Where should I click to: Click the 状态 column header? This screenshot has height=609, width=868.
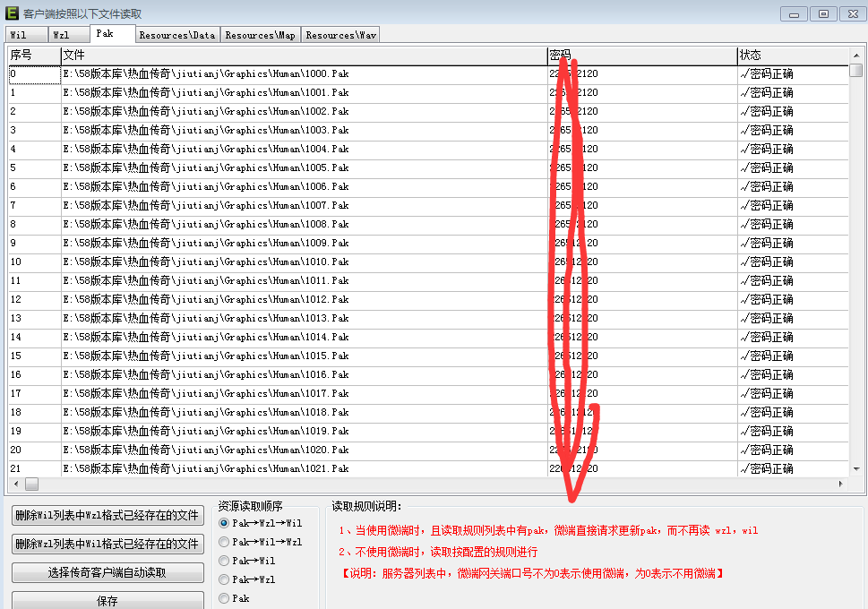click(793, 56)
